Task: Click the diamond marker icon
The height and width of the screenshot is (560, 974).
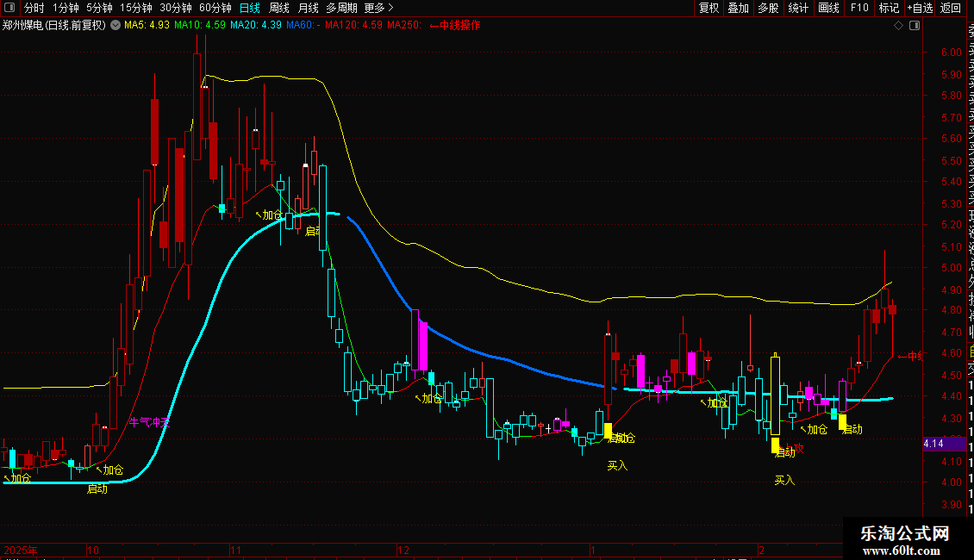Action: click(898, 26)
